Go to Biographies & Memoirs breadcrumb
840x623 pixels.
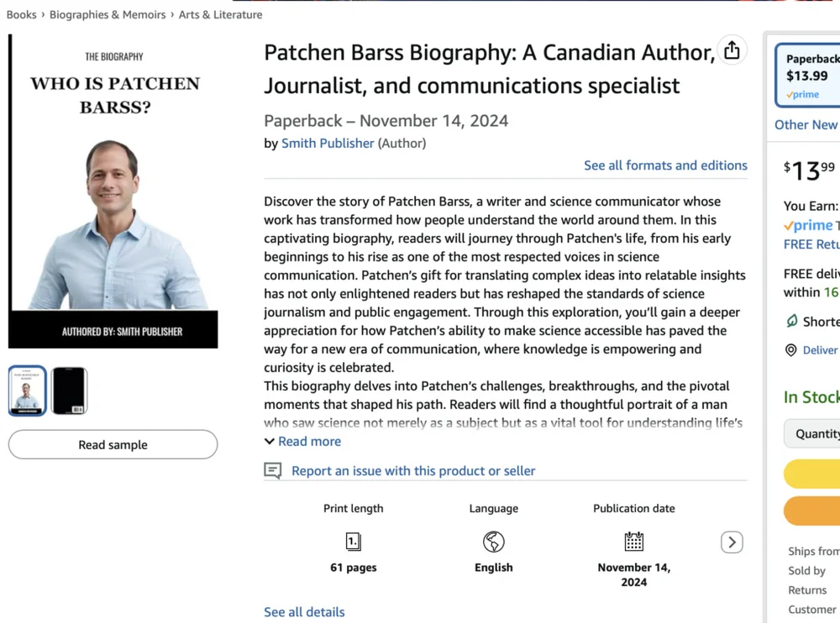pos(108,14)
